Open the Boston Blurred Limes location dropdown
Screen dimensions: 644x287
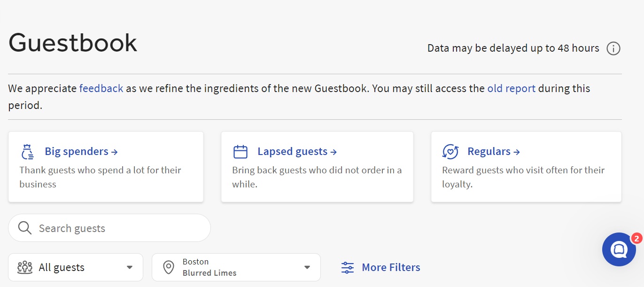coord(235,267)
